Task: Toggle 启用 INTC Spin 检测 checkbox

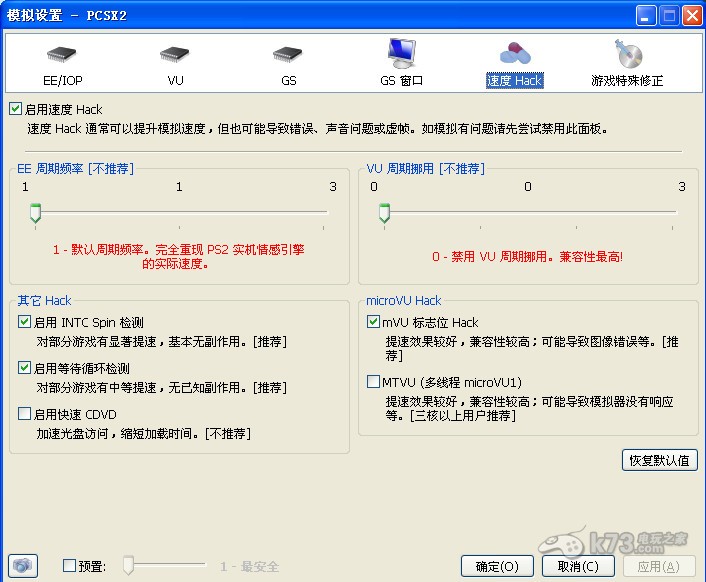Action: coord(25,322)
